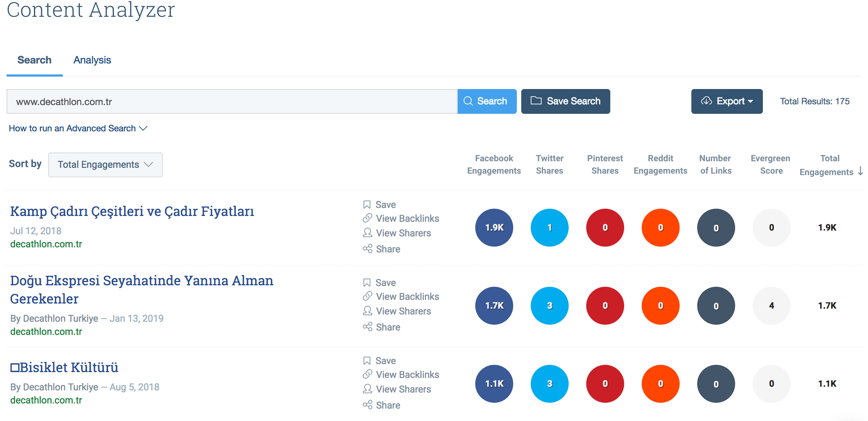This screenshot has width=868, height=421.
Task: Switch to the Search tab
Action: click(x=35, y=60)
